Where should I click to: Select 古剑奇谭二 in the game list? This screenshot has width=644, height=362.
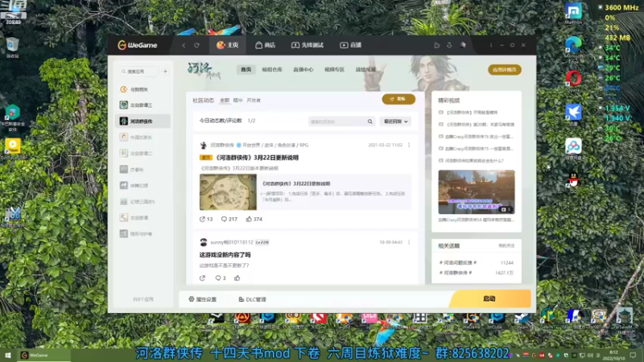(143, 153)
